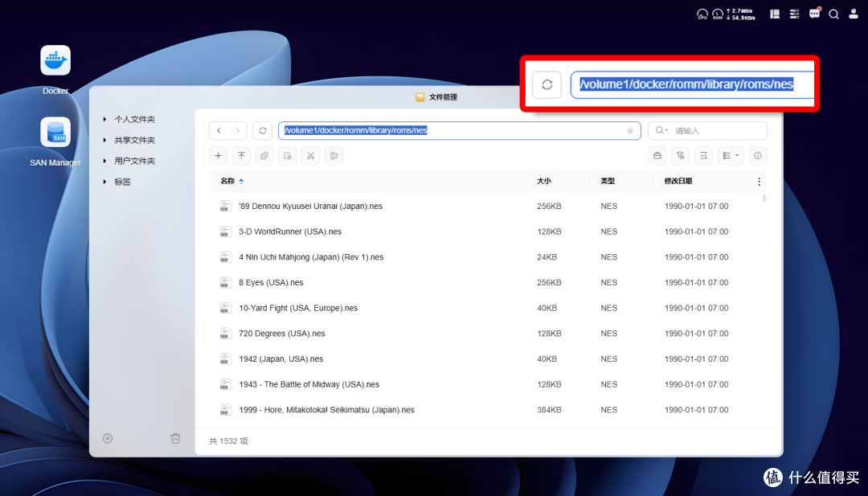The height and width of the screenshot is (496, 868).
Task: Click the 384KB size cell
Action: pyautogui.click(x=549, y=410)
